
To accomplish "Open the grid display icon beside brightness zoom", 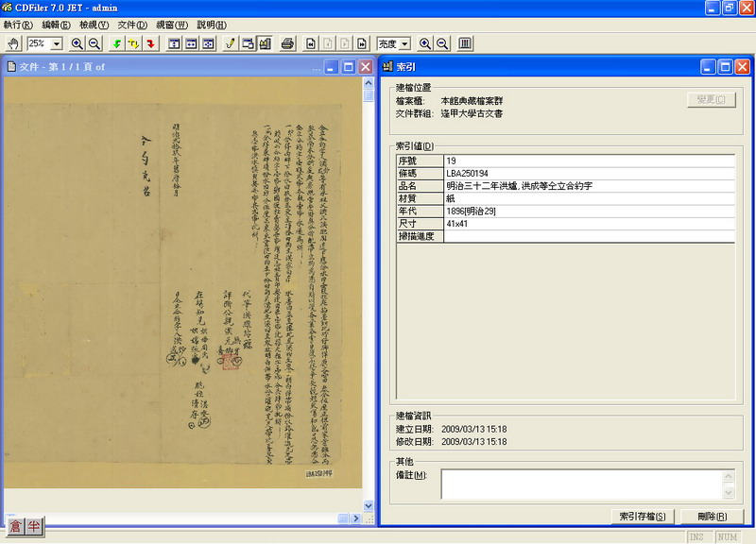I will 463,42.
